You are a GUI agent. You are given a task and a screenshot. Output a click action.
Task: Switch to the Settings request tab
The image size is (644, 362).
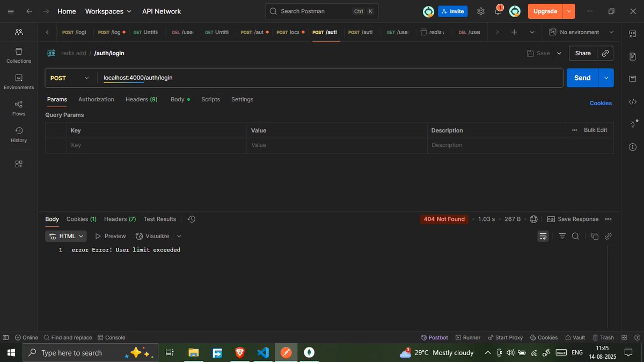pyautogui.click(x=242, y=99)
